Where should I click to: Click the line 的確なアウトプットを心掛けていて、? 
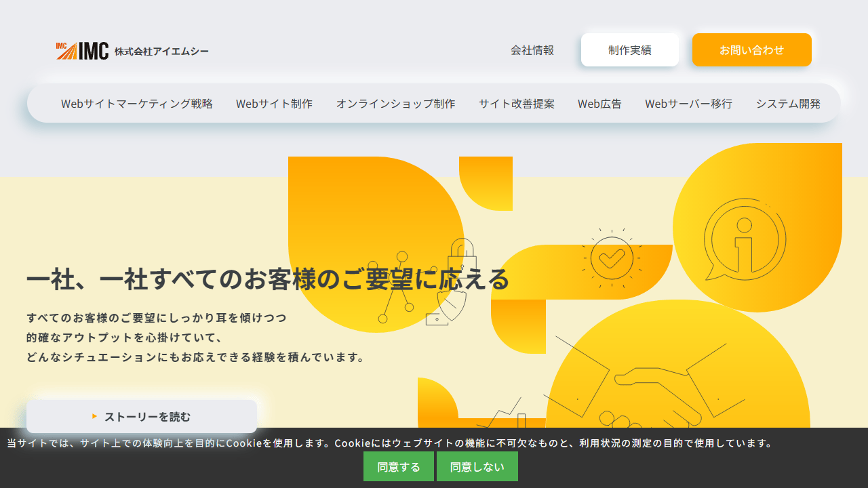pyautogui.click(x=125, y=337)
